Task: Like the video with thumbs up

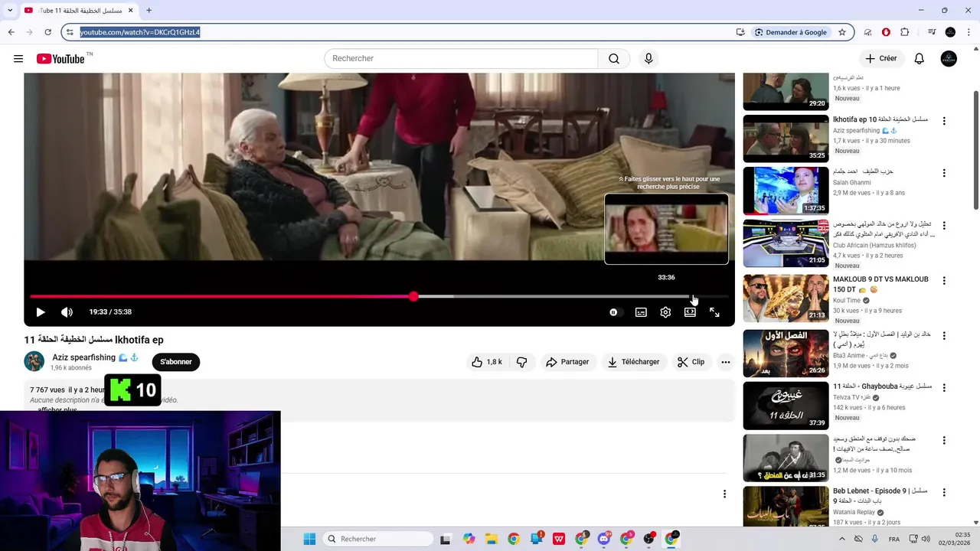Action: [487, 362]
